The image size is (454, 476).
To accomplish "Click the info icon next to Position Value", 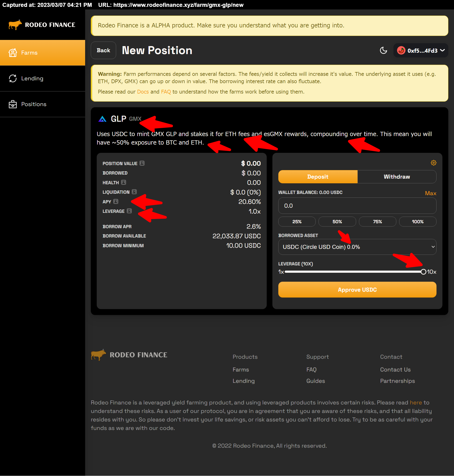I will 142,163.
